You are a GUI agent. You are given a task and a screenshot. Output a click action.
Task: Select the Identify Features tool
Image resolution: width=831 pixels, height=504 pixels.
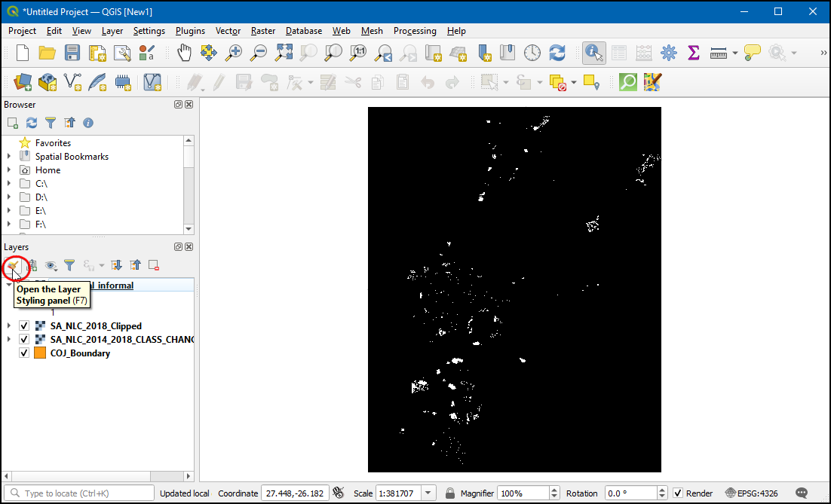click(x=594, y=53)
